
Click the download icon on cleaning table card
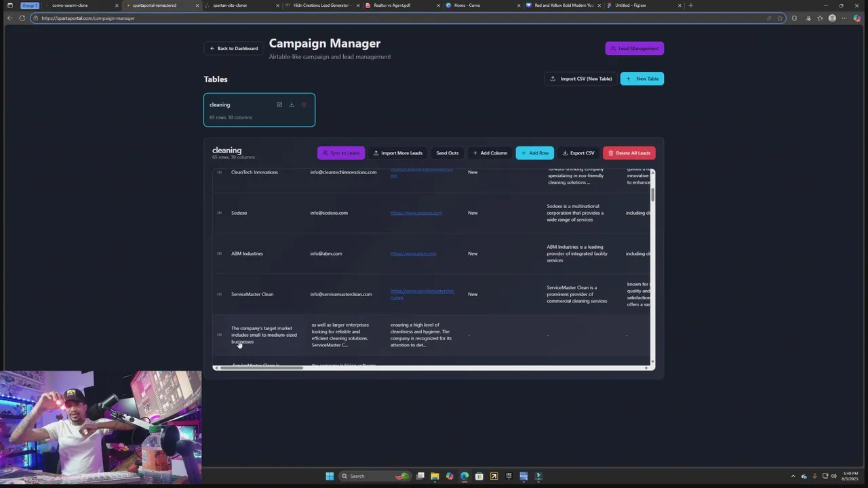(292, 104)
